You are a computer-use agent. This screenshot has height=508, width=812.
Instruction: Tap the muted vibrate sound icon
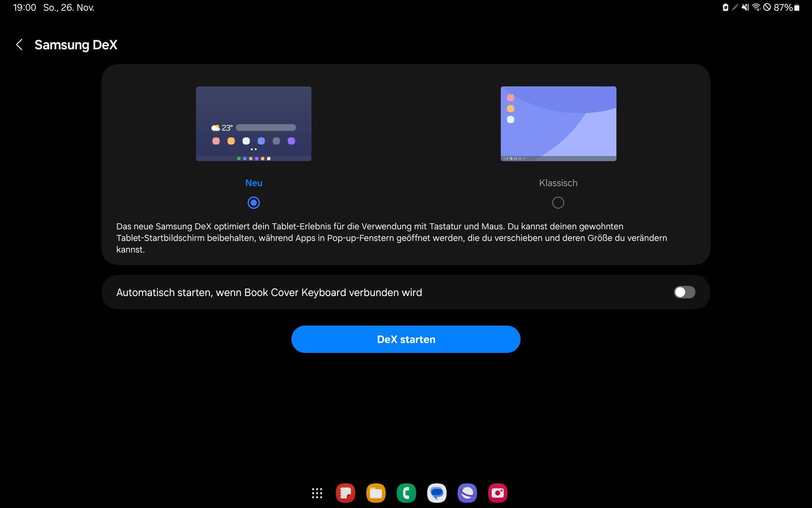pos(745,7)
